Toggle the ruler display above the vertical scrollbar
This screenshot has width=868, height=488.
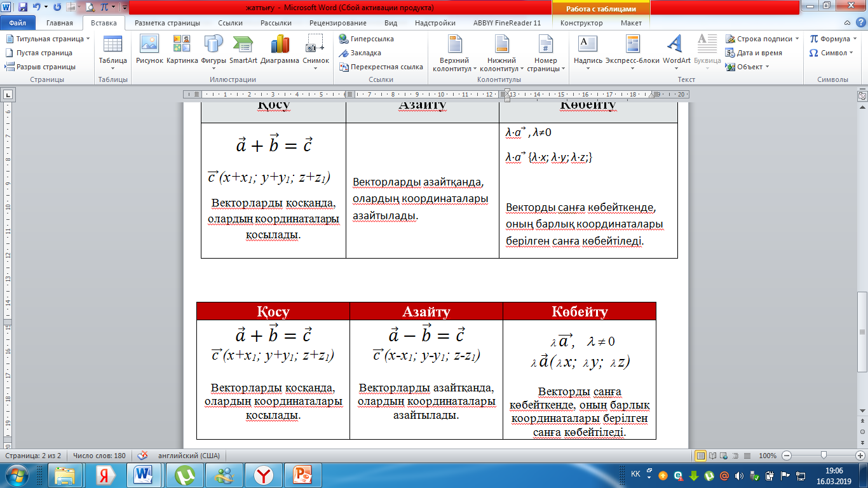[862, 95]
